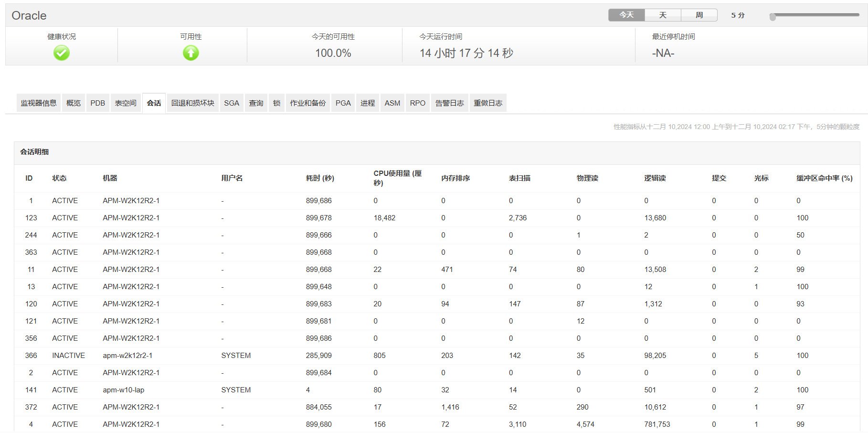Click the table scan value 2,736
Screen dimensions: 868x433
(518, 218)
